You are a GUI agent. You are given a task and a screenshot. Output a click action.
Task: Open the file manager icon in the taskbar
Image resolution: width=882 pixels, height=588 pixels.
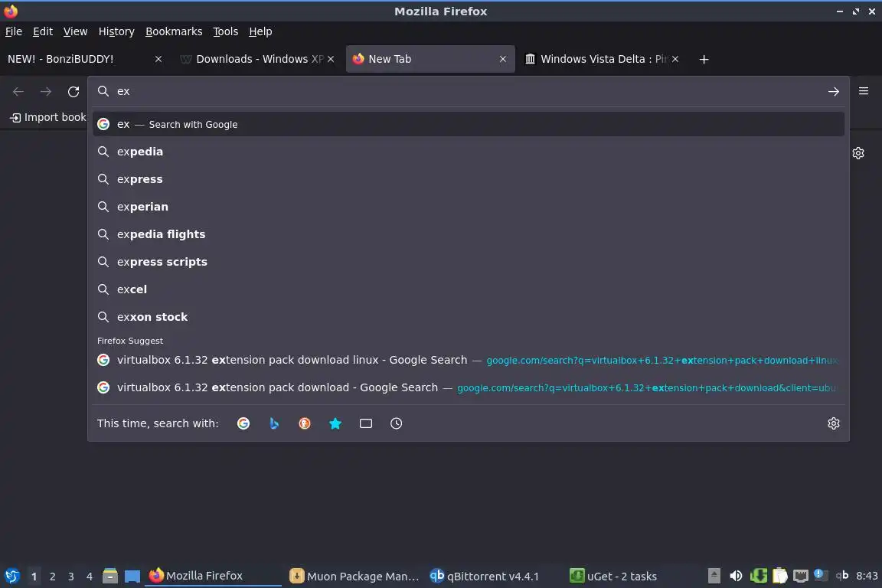(x=109, y=577)
